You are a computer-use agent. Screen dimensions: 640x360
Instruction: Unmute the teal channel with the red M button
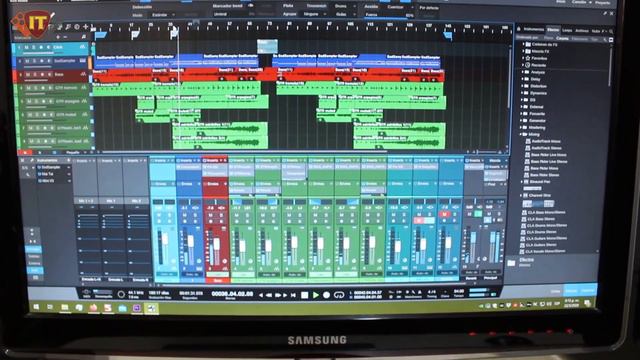tap(444, 214)
